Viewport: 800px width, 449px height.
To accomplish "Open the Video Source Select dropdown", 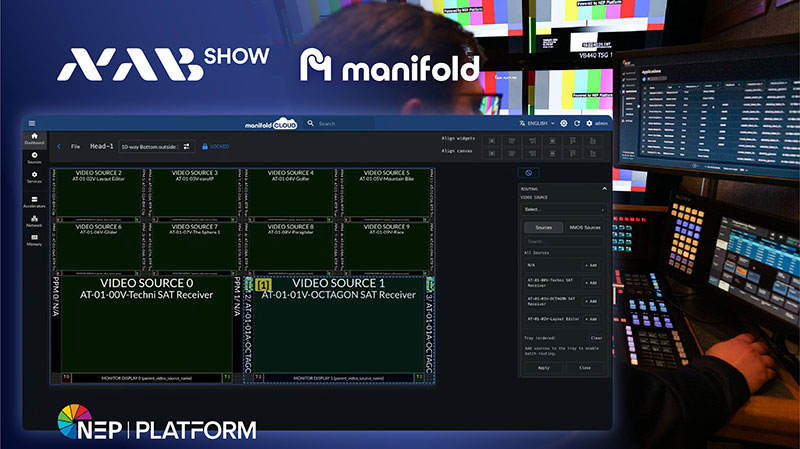I will click(563, 209).
